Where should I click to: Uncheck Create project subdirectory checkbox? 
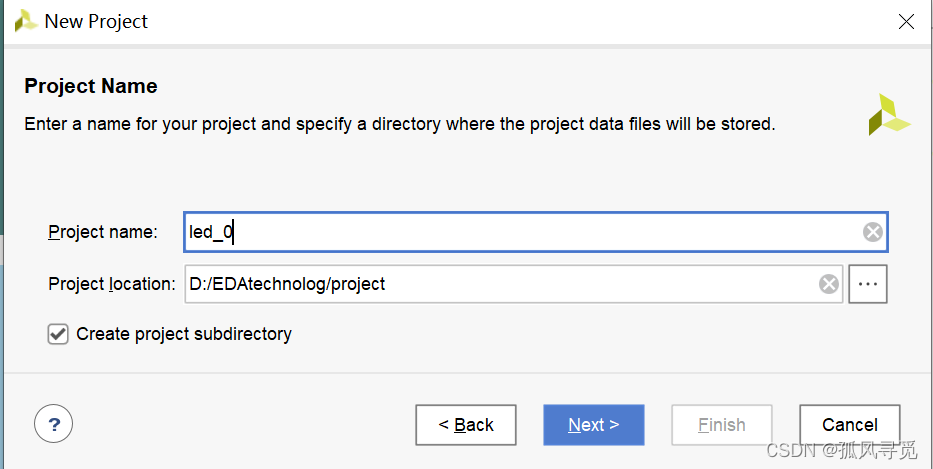click(x=58, y=334)
